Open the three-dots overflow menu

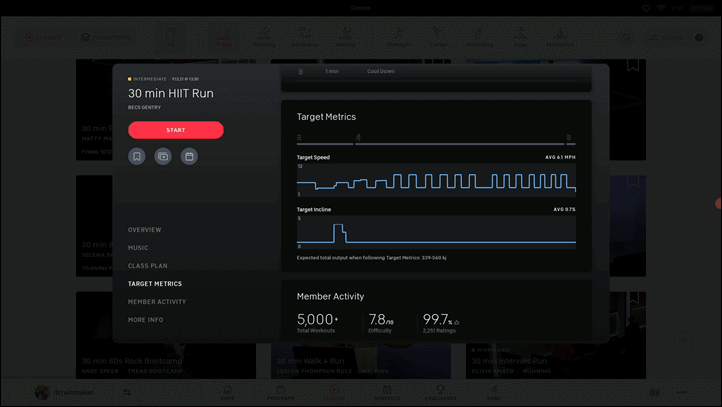click(682, 392)
